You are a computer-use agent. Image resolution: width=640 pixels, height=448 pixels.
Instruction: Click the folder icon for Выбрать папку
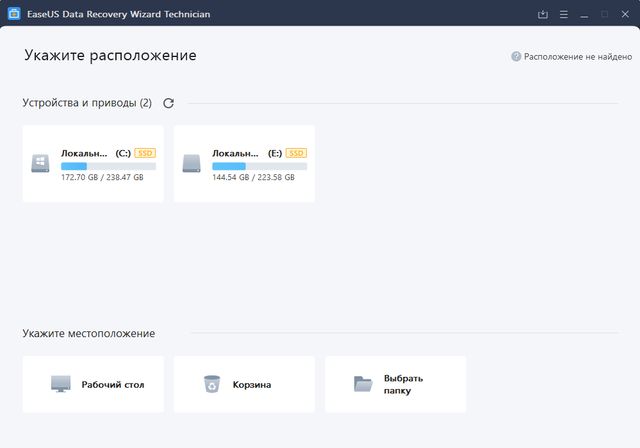point(363,384)
